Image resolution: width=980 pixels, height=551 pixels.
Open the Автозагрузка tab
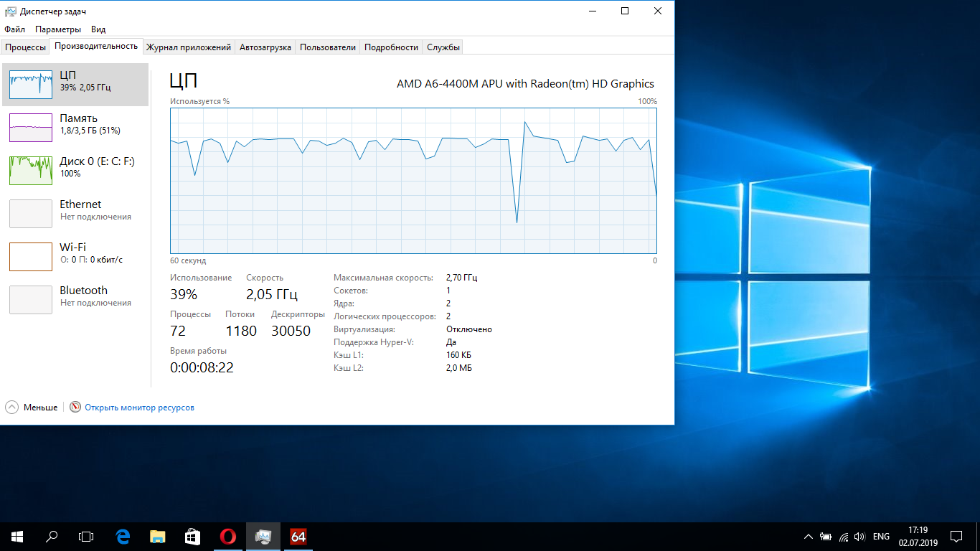[x=265, y=47]
